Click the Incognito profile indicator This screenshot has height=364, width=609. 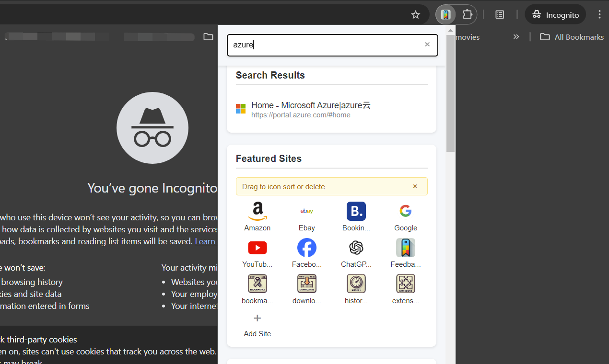pyautogui.click(x=555, y=15)
